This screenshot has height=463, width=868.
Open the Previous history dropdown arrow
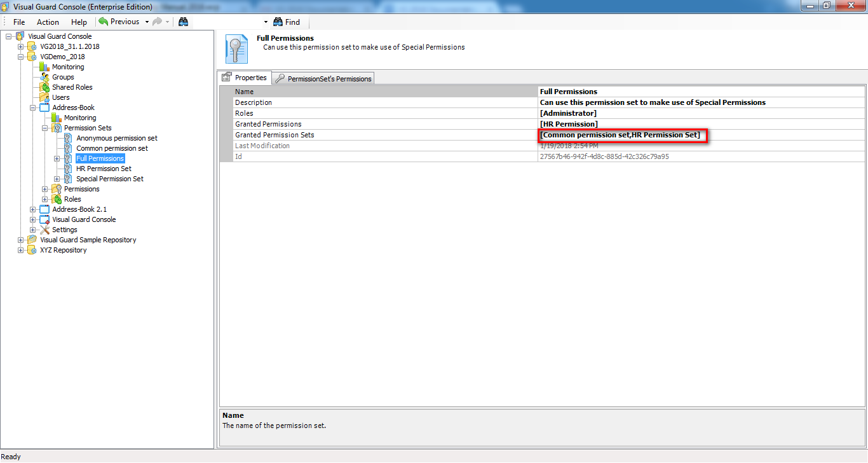point(147,22)
